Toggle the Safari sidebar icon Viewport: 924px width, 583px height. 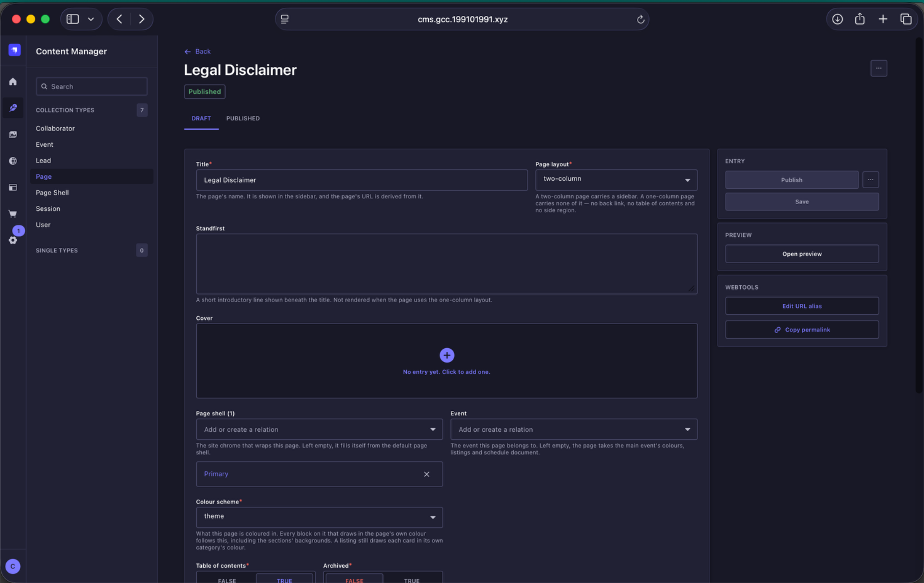pyautogui.click(x=73, y=19)
